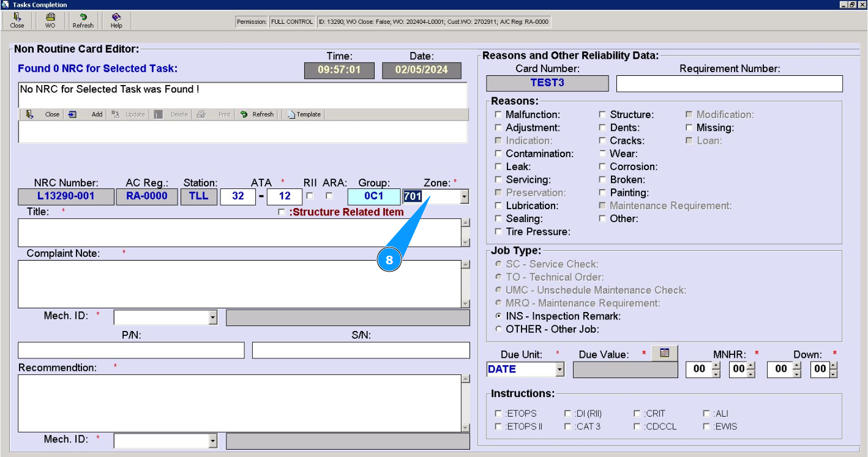This screenshot has width=868, height=457.
Task: Check the Tire Pressure reason
Action: tap(498, 232)
